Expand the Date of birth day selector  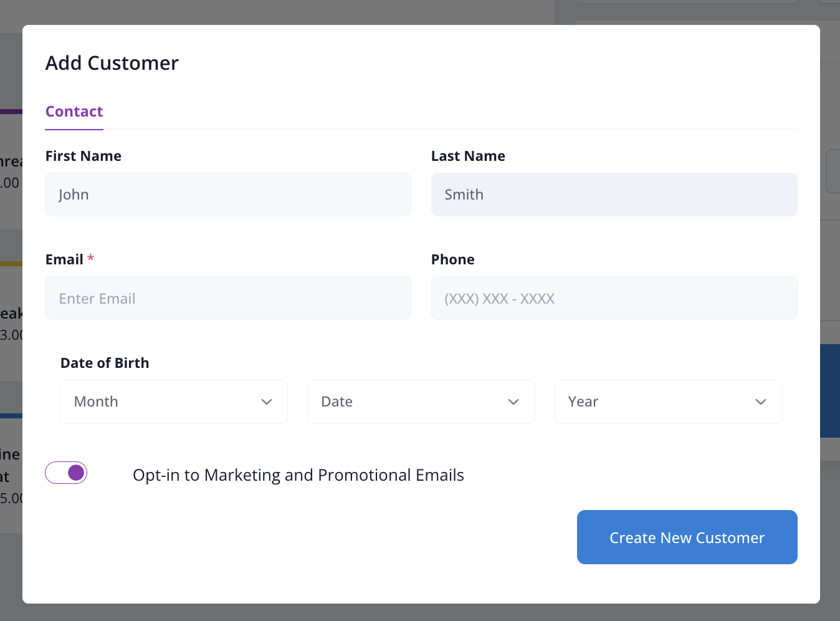click(421, 402)
